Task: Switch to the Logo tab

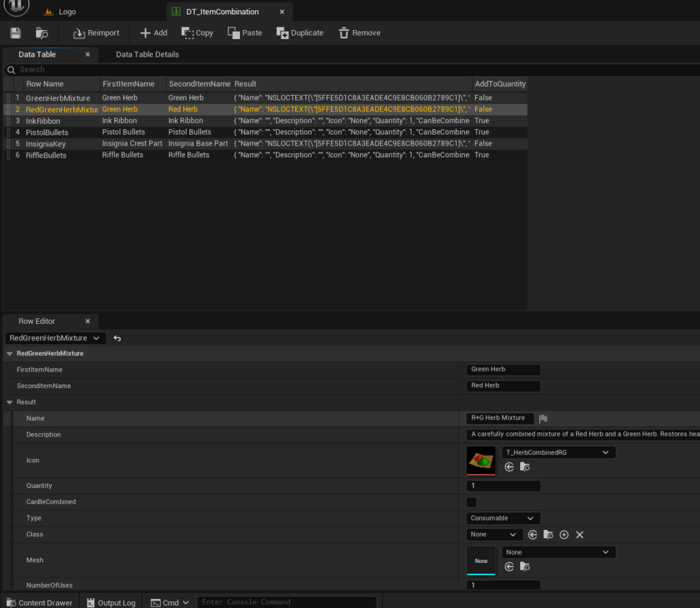Action: coord(66,12)
